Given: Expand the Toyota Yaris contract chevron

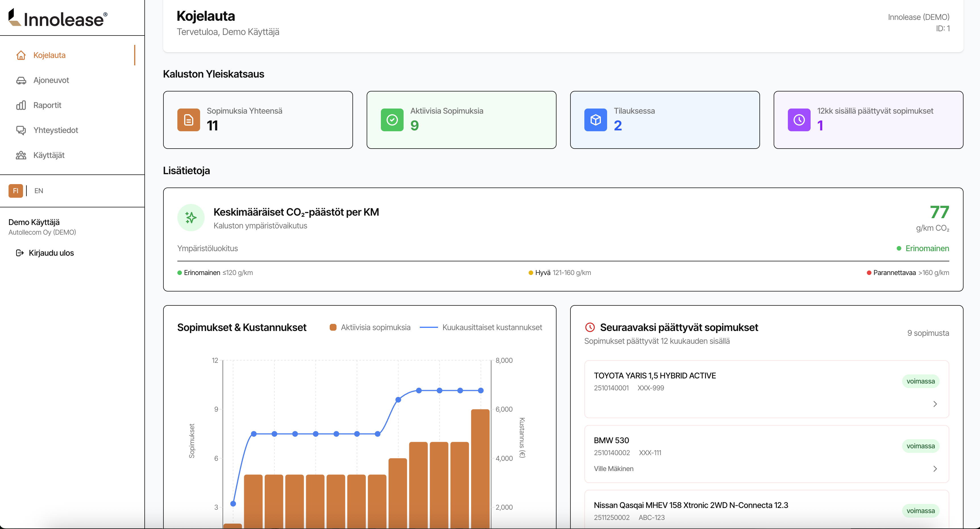Looking at the screenshot, I should tap(935, 404).
